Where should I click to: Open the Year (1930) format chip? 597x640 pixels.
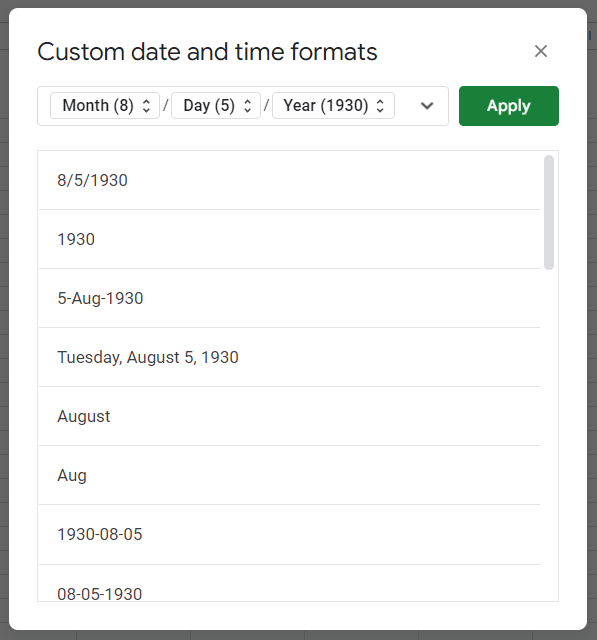click(333, 106)
